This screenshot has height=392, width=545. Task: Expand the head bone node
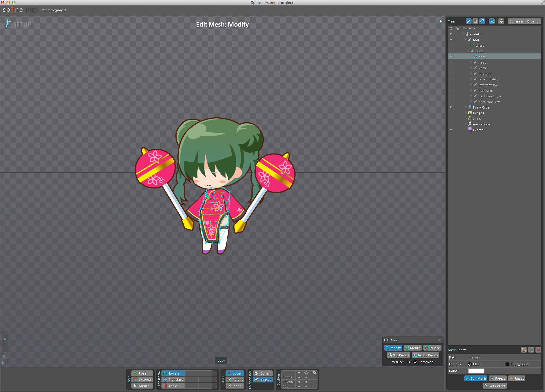pyautogui.click(x=471, y=62)
